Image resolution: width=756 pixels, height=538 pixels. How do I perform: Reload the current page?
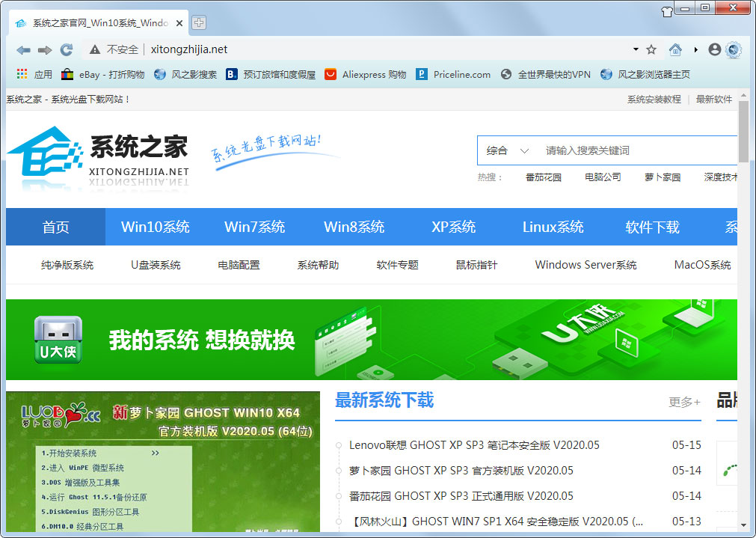tap(67, 49)
